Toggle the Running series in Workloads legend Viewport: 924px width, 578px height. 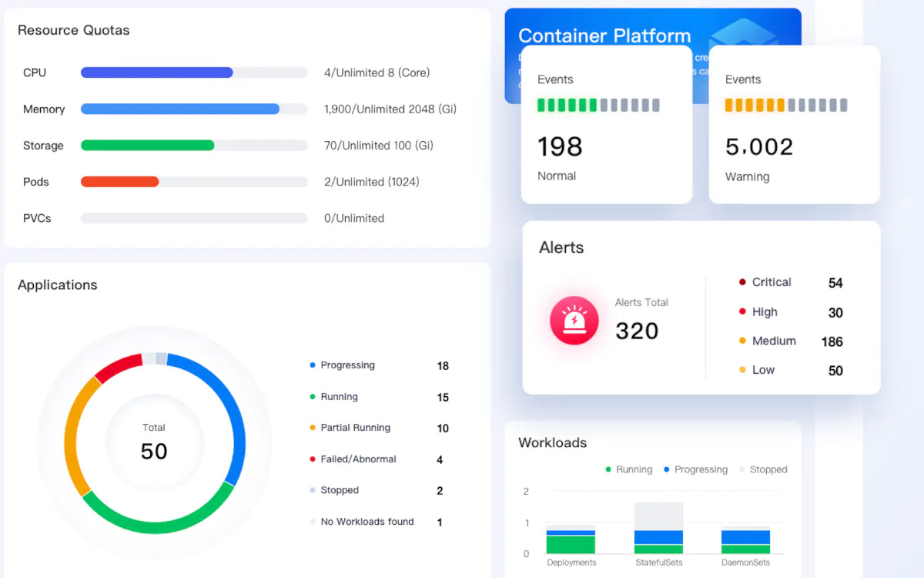[x=628, y=469]
